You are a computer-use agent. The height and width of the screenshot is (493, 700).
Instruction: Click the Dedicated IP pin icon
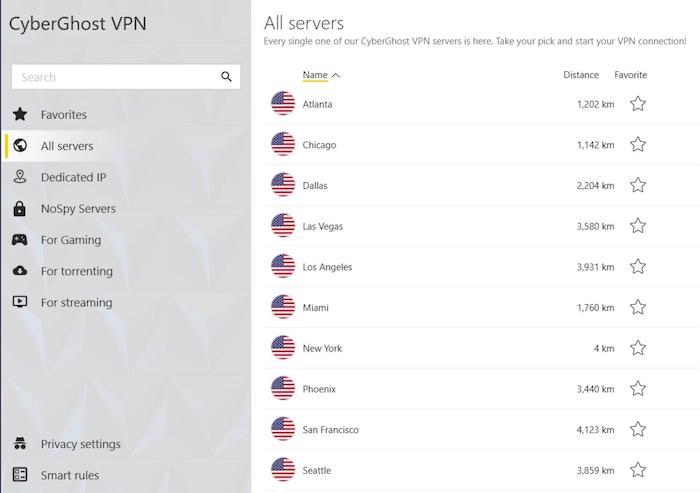[20, 177]
